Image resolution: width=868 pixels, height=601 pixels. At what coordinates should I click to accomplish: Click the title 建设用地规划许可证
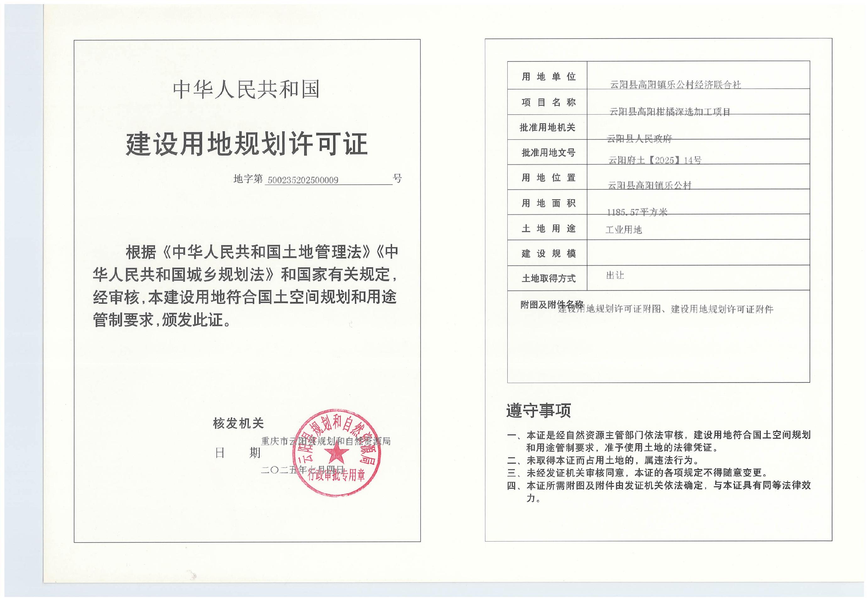click(246, 144)
